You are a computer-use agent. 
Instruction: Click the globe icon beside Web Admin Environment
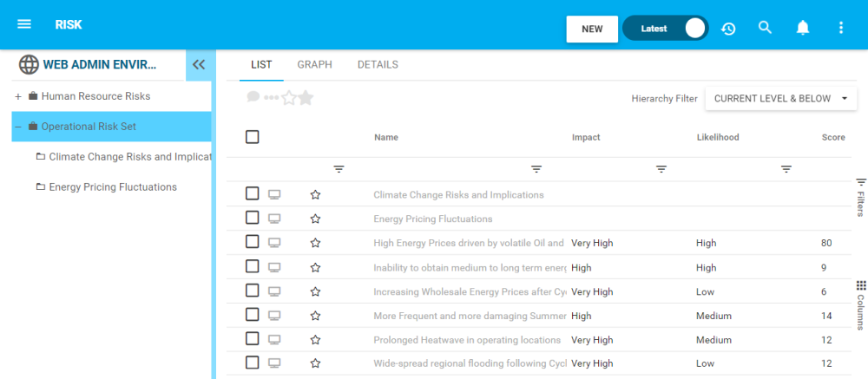[x=29, y=65]
